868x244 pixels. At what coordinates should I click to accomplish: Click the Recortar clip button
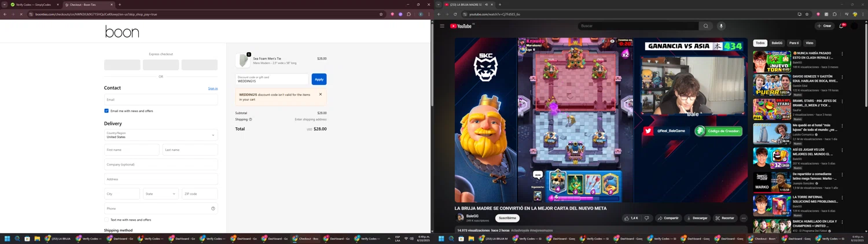click(x=724, y=218)
